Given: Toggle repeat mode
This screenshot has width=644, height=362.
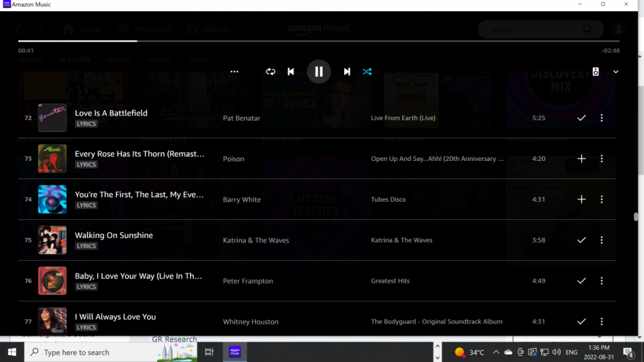Looking at the screenshot, I should click(270, 72).
